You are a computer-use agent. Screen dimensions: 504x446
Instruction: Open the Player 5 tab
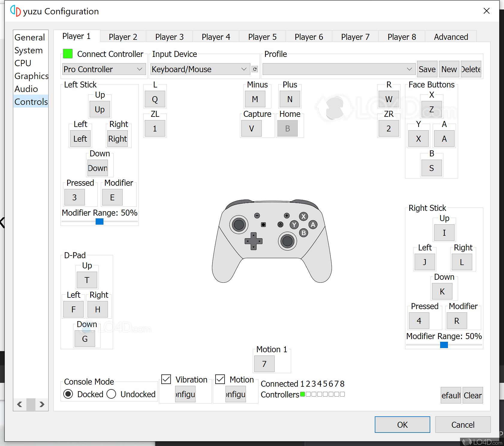tap(262, 37)
